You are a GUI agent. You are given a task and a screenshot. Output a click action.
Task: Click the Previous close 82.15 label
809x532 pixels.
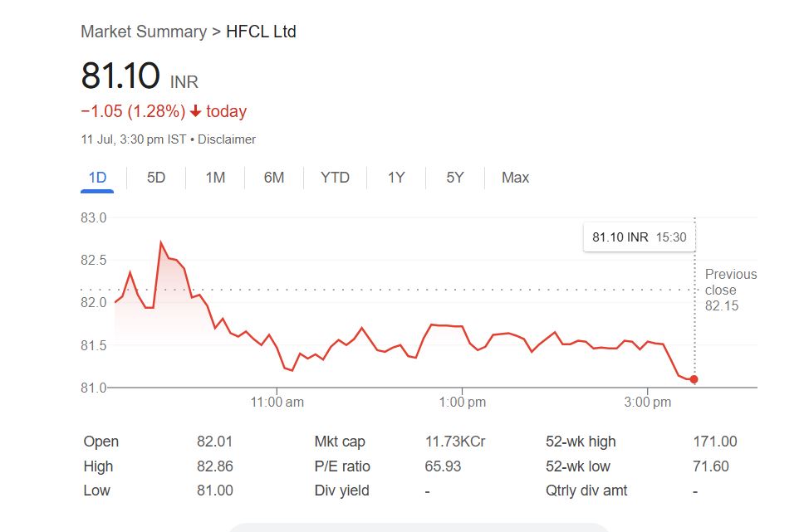click(731, 290)
